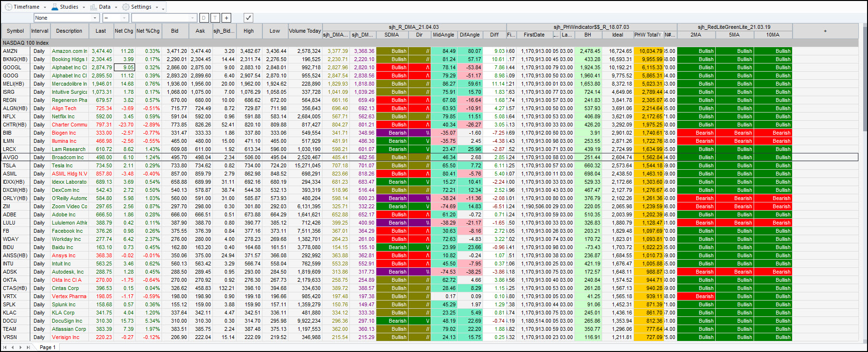Click the red Bullish SDMA cell for GOOGL
The image size is (868, 352).
click(392, 67)
